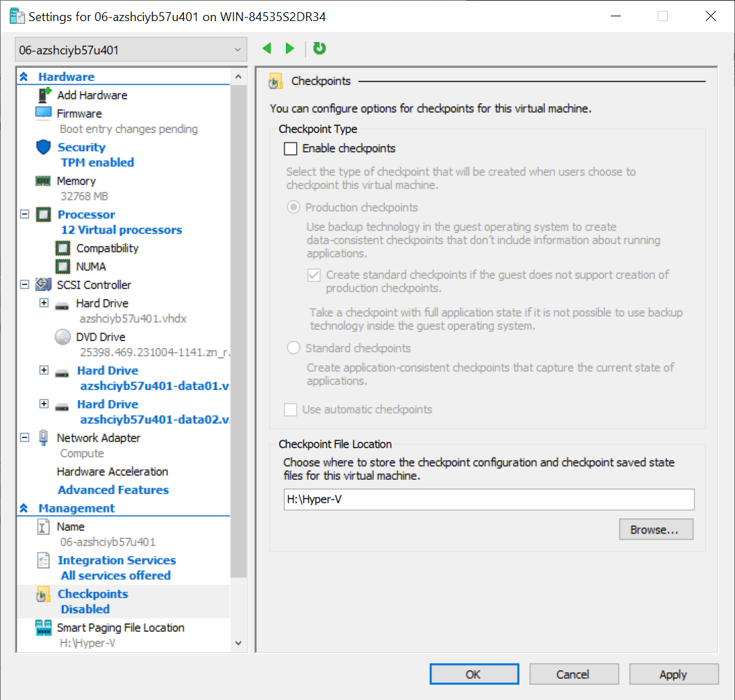Click the Compatibility chip icon
This screenshot has height=700, width=735.
click(62, 248)
